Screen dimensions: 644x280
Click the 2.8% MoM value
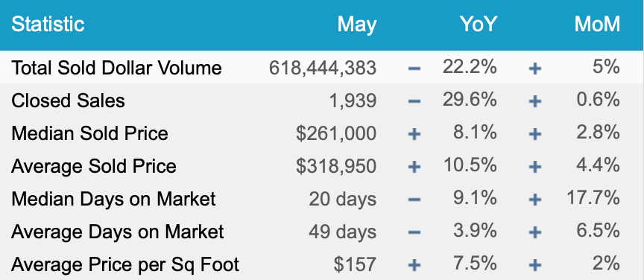pos(599,133)
